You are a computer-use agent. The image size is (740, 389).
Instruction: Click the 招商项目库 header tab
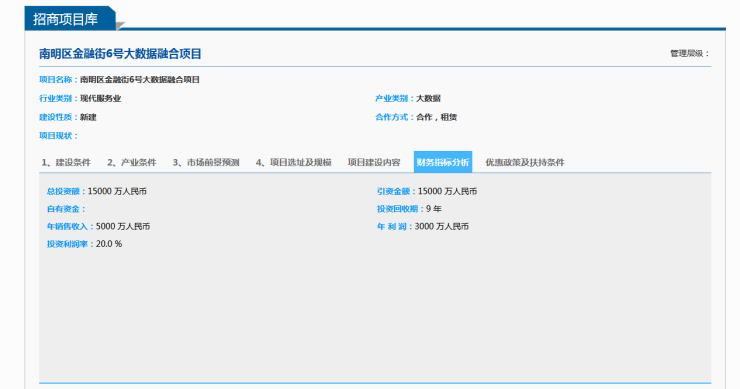click(70, 19)
